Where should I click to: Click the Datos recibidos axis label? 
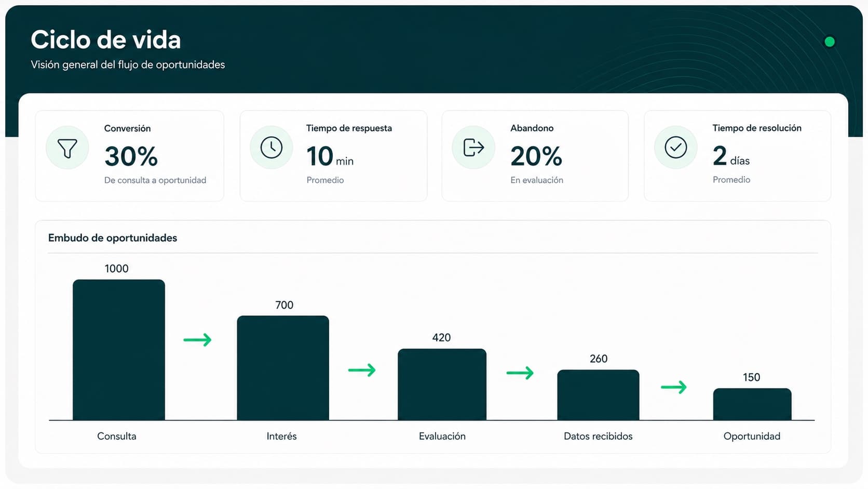pyautogui.click(x=598, y=437)
